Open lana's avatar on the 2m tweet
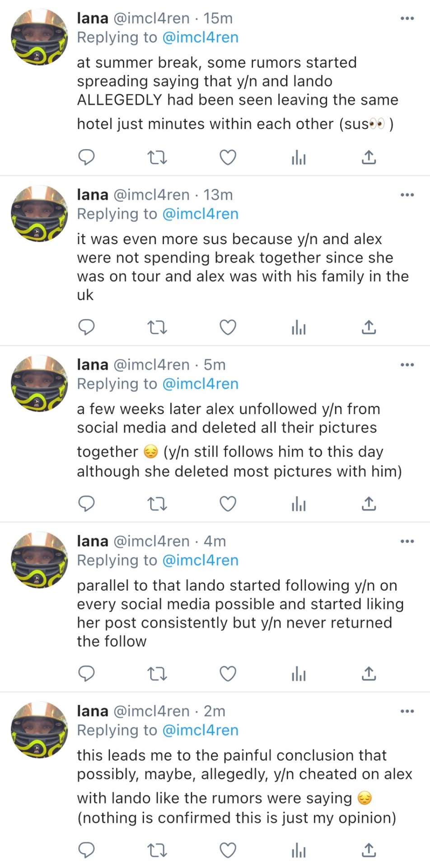Viewport: 430px width, 868px height. click(39, 730)
